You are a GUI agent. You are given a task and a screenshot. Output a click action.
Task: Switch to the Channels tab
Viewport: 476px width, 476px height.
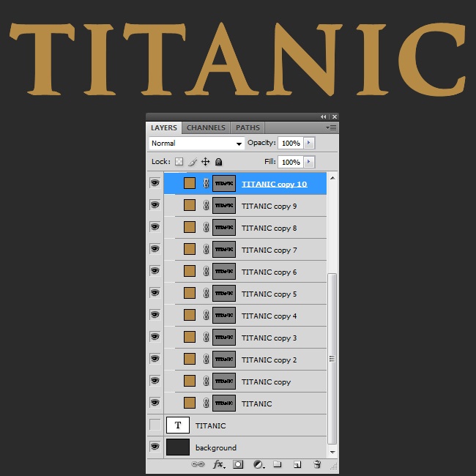tap(206, 128)
